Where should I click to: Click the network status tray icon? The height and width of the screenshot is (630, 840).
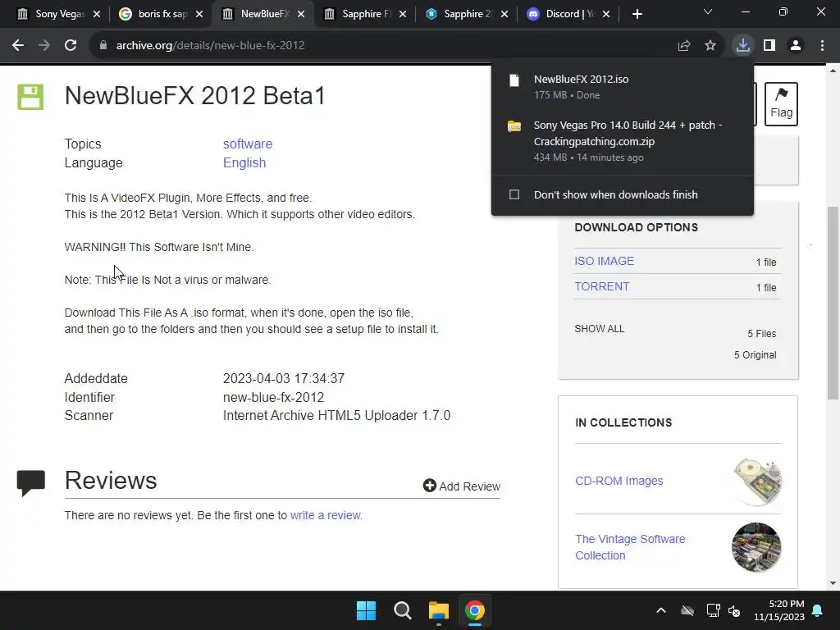[x=713, y=610]
